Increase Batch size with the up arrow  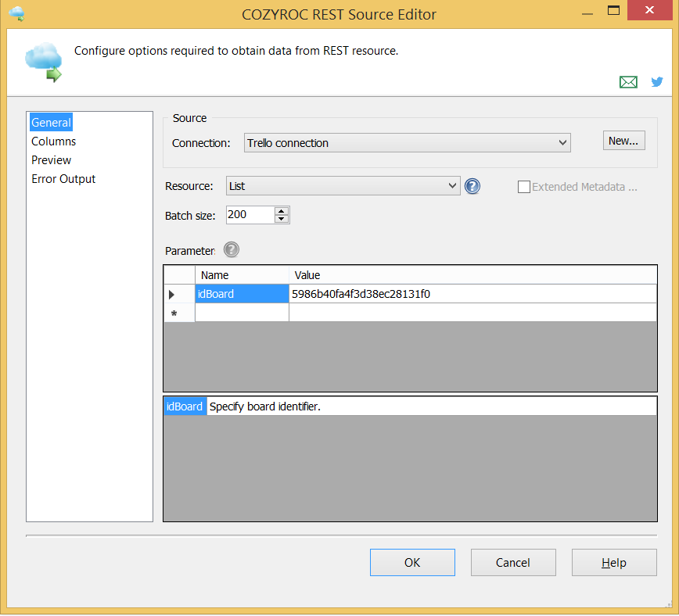(x=282, y=211)
